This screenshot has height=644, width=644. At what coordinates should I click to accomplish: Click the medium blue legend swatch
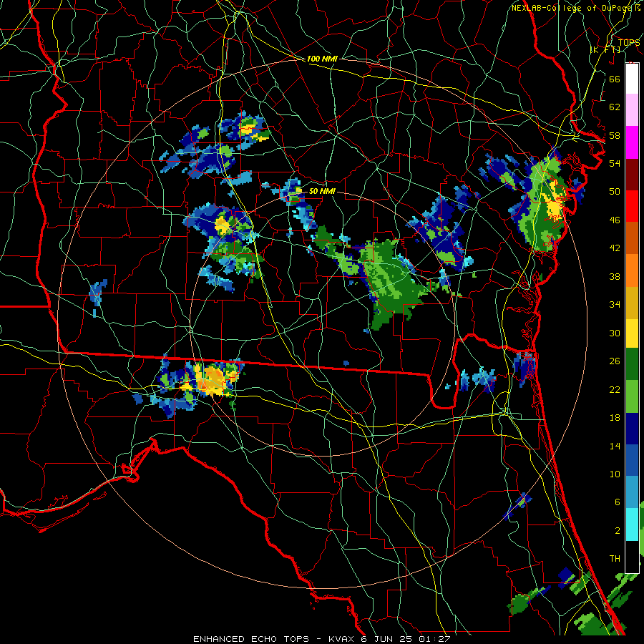point(632,461)
